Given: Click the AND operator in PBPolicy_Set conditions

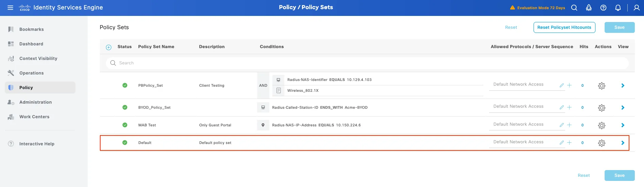Looking at the screenshot, I should [x=263, y=85].
